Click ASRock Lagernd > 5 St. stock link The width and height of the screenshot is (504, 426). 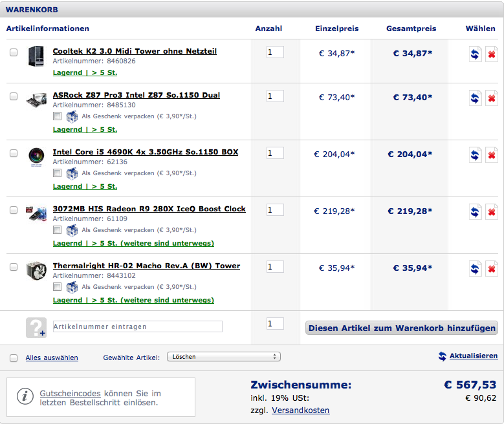click(85, 129)
